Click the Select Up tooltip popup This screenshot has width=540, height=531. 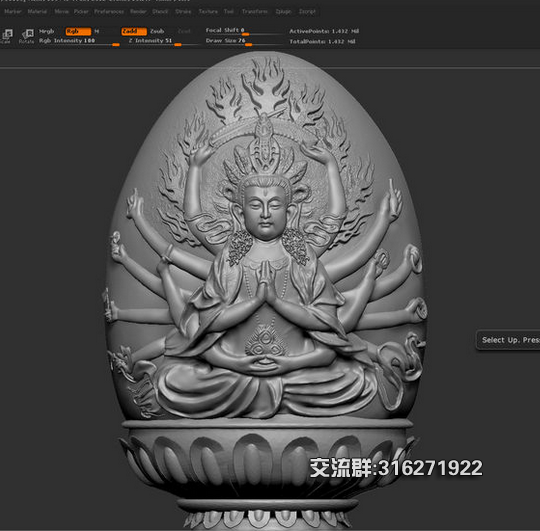508,340
